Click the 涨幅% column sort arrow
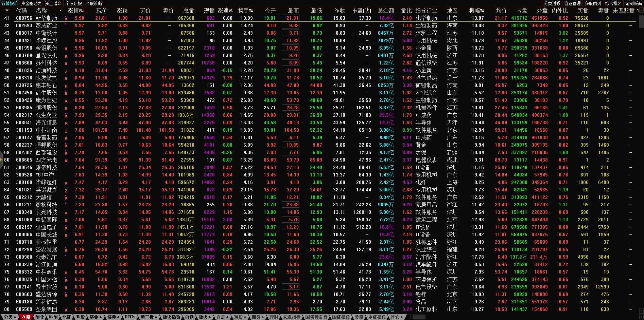The width and height of the screenshot is (644, 320). pos(83,11)
